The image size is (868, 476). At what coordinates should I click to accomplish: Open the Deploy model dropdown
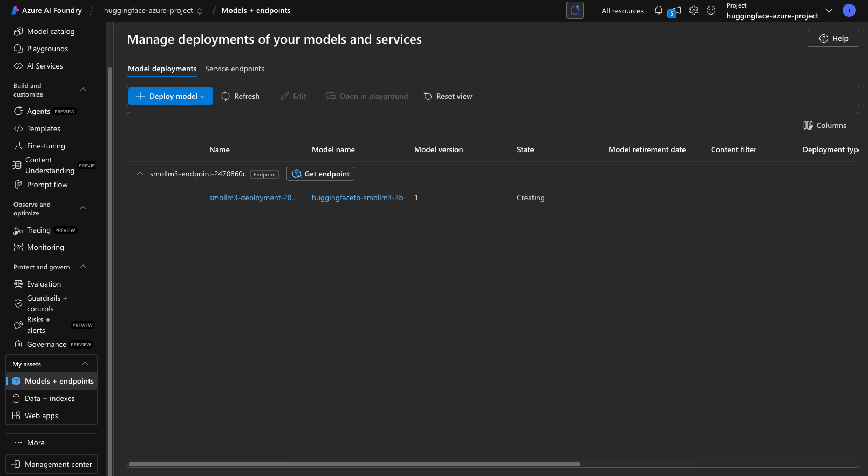(x=170, y=96)
